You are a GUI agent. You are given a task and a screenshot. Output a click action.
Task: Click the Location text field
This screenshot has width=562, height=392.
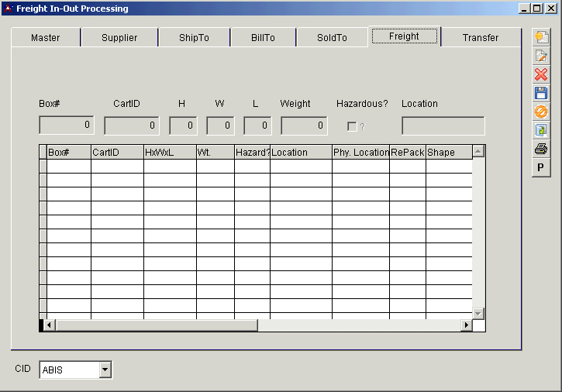(x=443, y=126)
